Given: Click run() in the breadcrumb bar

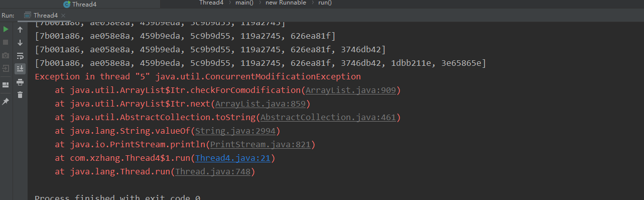Looking at the screenshot, I should pyautogui.click(x=325, y=3).
